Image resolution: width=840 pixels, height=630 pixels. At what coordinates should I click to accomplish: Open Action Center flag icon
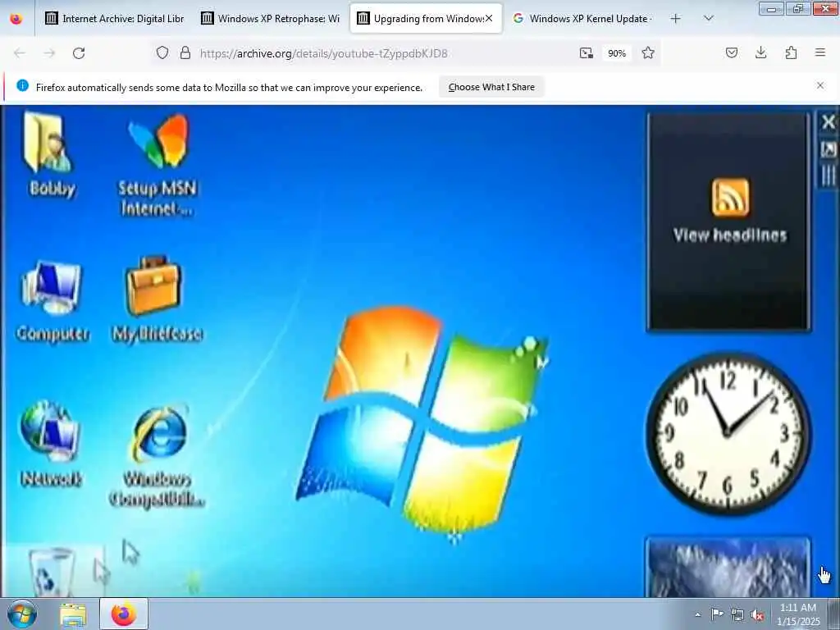(717, 614)
